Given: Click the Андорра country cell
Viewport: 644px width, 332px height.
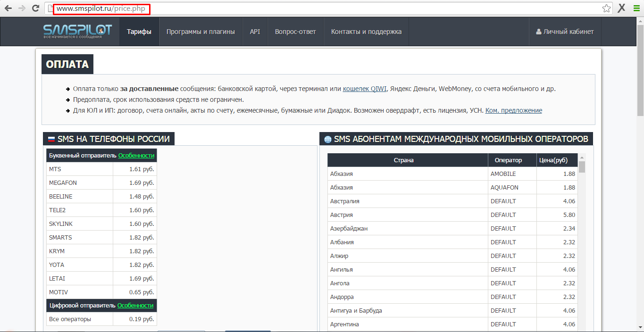Looking at the screenshot, I should click(x=408, y=297).
